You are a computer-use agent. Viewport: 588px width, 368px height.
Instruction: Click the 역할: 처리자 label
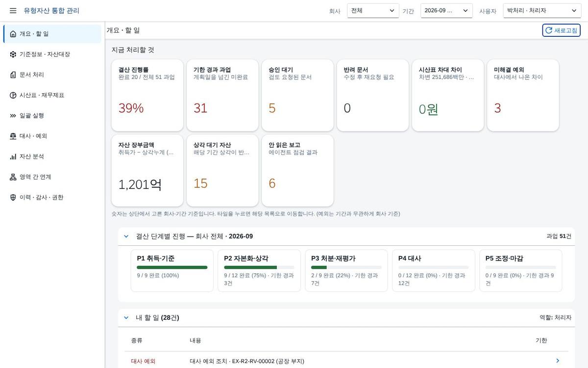[556, 318]
